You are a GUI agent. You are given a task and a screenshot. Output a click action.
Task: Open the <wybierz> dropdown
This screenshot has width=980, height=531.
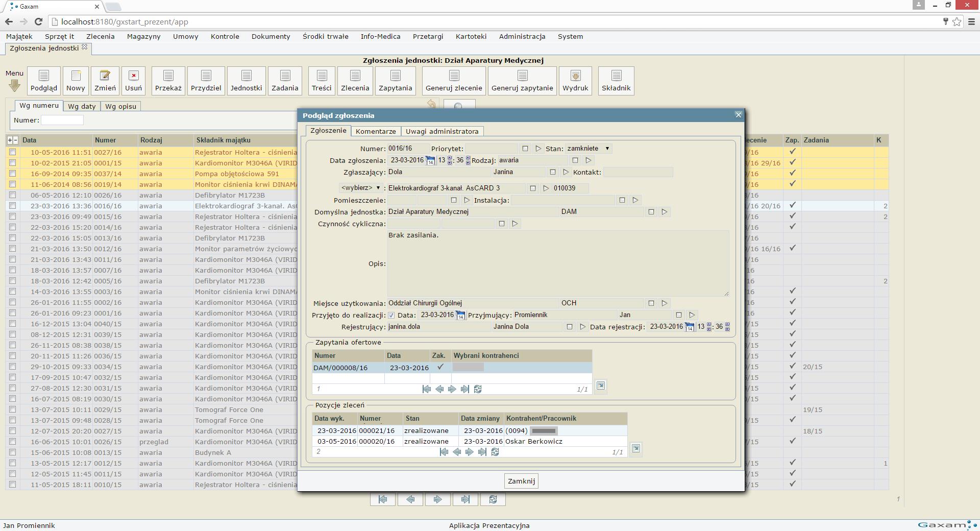(360, 188)
